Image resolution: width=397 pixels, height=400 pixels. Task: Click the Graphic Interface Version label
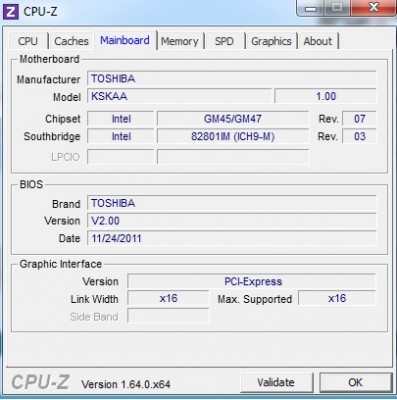point(100,282)
